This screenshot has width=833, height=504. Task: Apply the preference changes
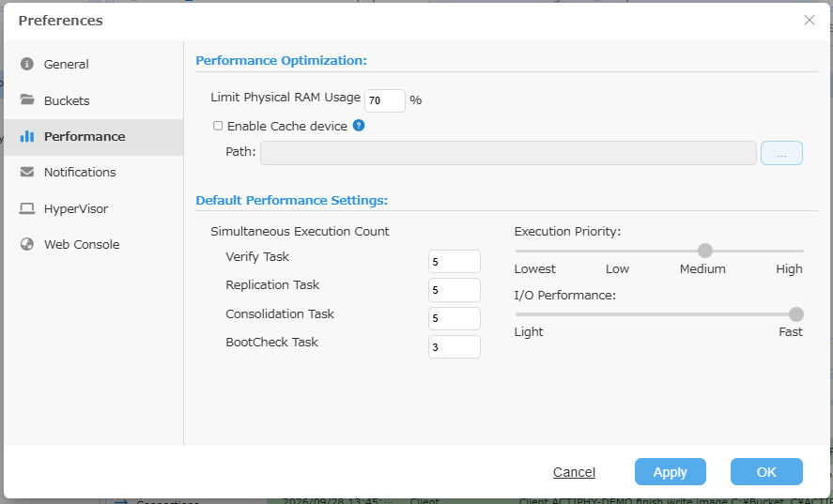click(x=670, y=471)
